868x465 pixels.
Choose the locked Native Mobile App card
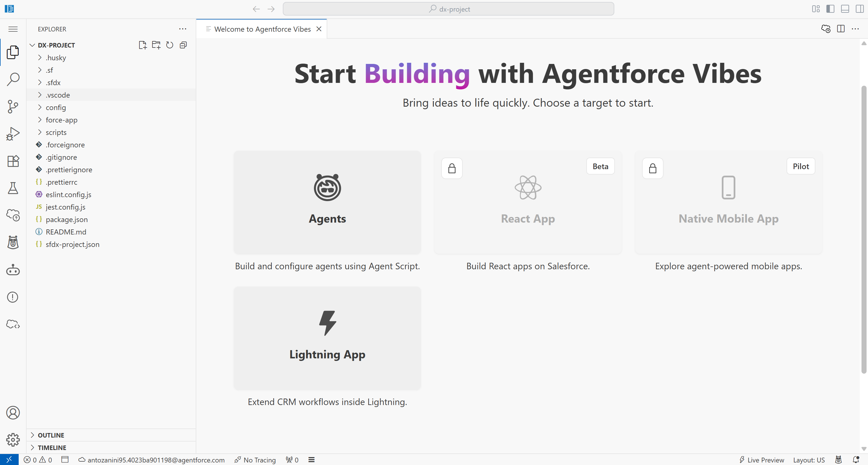(x=728, y=202)
